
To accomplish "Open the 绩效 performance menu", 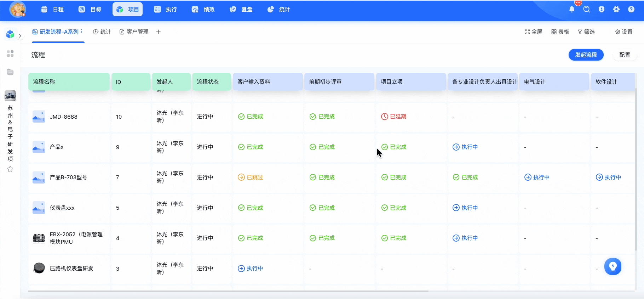I will [x=203, y=10].
